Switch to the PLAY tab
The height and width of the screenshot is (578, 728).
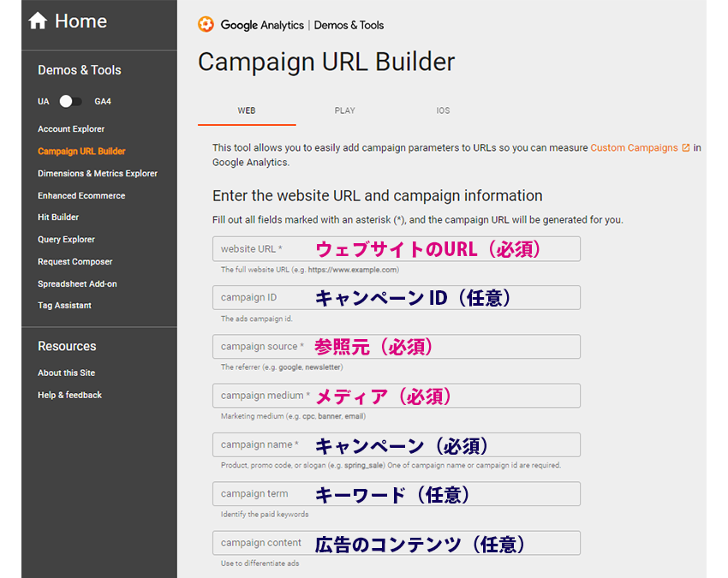coord(344,110)
